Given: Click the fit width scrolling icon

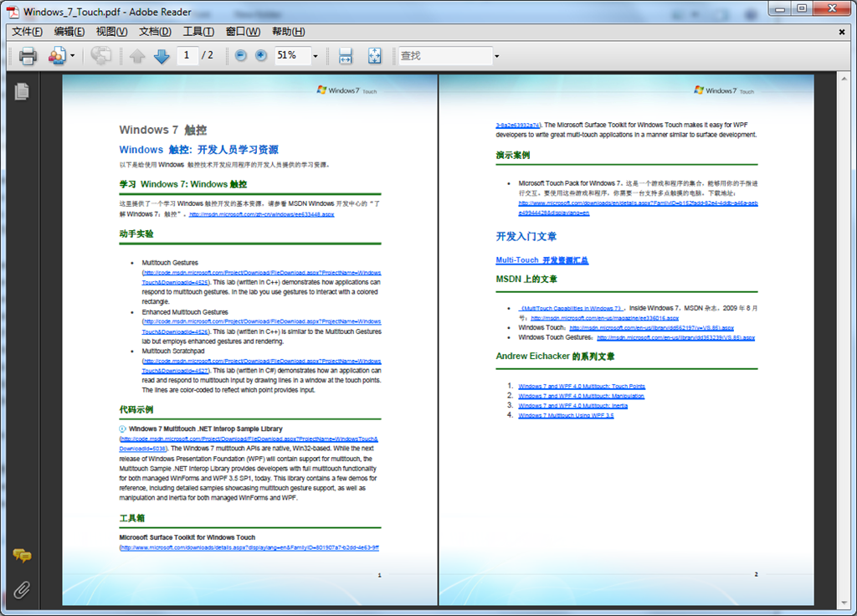Looking at the screenshot, I should [x=345, y=56].
